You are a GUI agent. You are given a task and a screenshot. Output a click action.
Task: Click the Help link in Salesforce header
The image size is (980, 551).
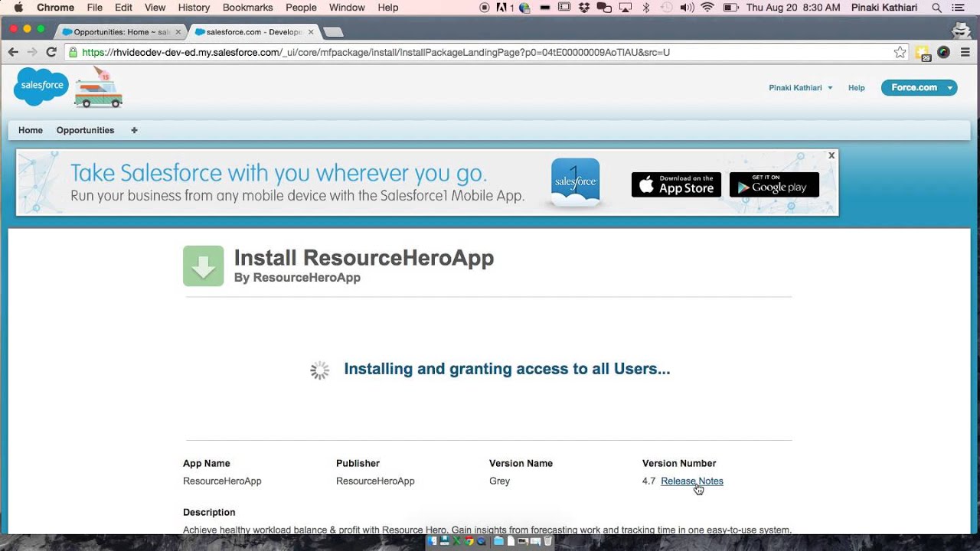pyautogui.click(x=857, y=88)
